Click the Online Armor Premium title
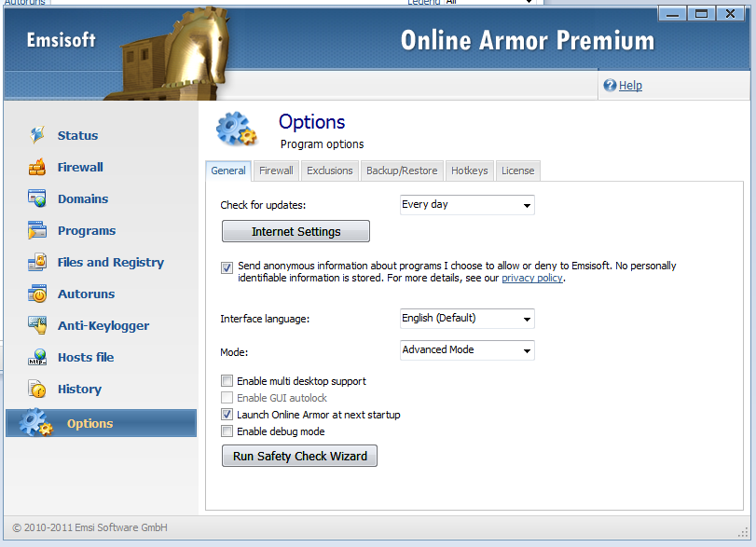This screenshot has height=547, width=756. tap(528, 40)
